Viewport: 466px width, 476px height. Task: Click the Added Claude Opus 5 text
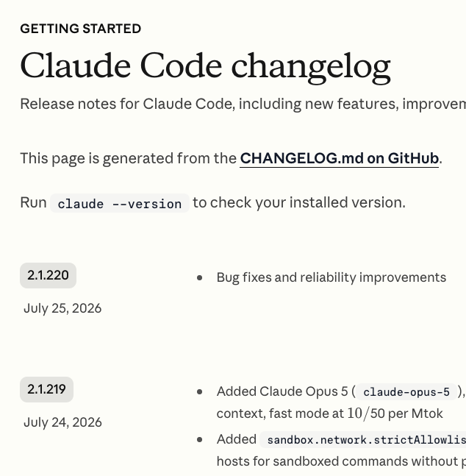[282, 391]
